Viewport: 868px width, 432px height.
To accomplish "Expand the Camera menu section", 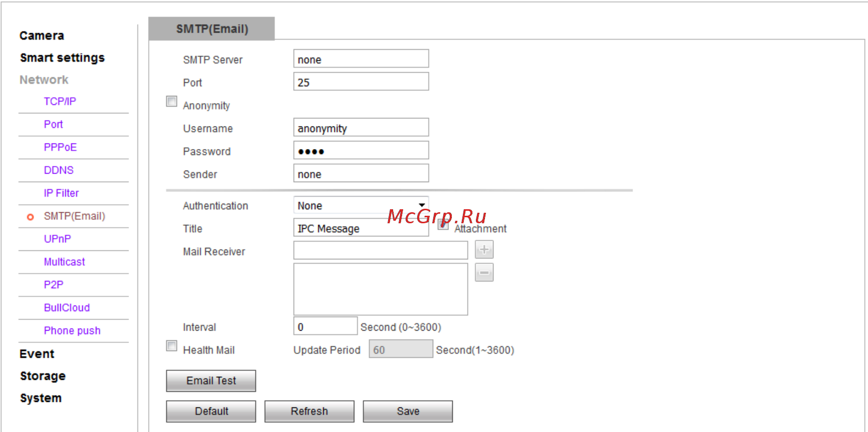I will 42,36.
